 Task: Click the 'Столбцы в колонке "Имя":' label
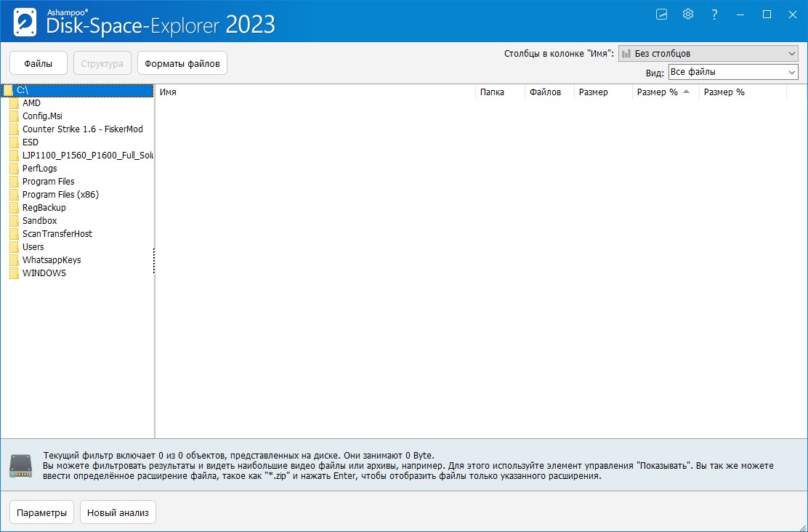pos(559,54)
